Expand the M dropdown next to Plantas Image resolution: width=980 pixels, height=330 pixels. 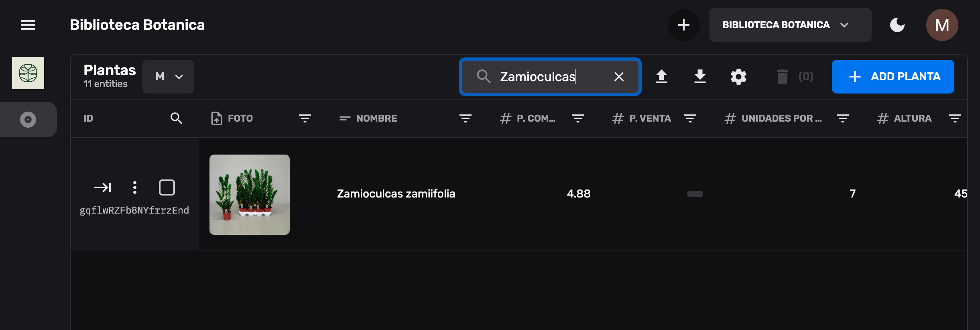coord(168,76)
